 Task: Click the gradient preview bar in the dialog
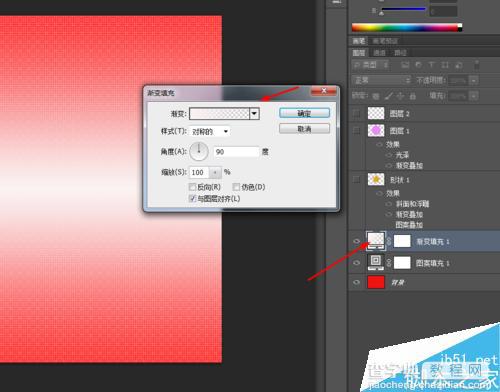click(219, 114)
